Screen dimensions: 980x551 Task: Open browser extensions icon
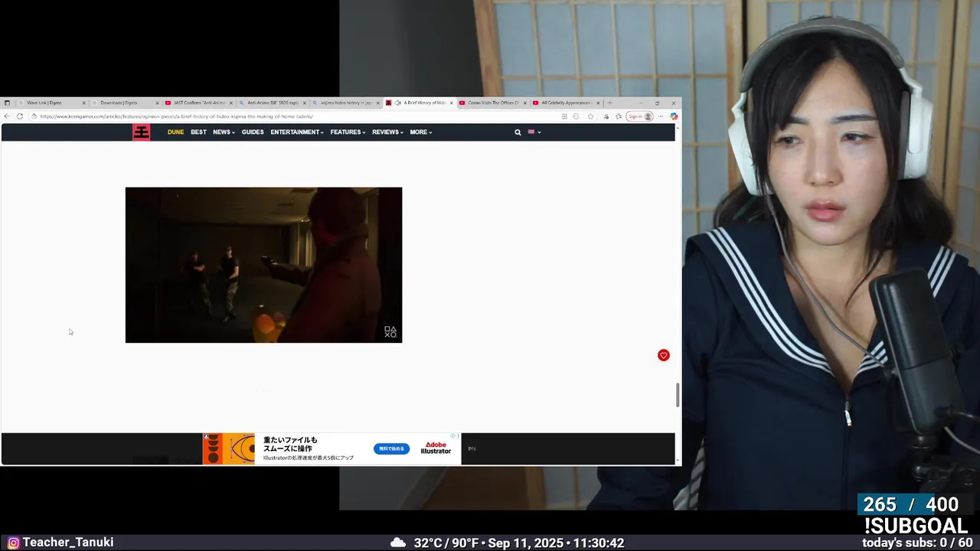point(606,116)
